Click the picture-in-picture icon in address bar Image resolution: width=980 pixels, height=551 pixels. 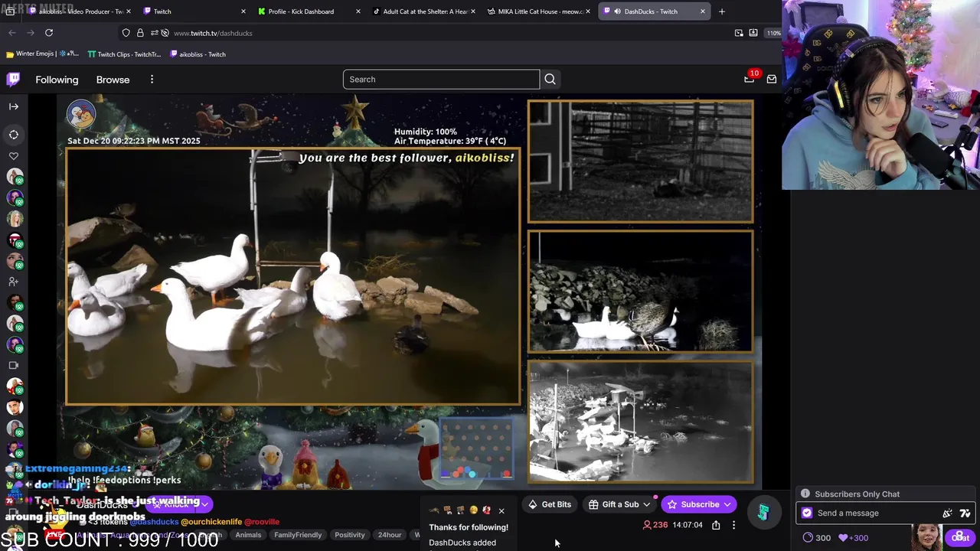pyautogui.click(x=739, y=33)
